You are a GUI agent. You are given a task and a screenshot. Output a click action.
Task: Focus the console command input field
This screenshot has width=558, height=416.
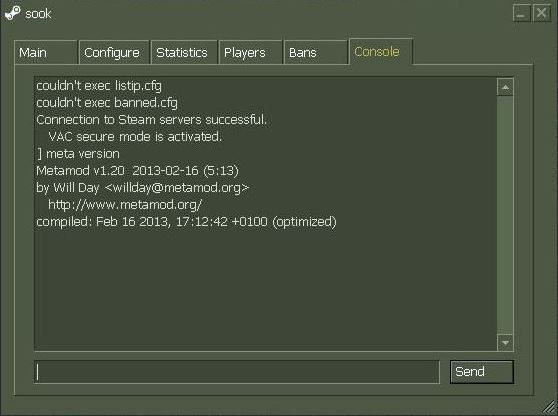(x=237, y=372)
